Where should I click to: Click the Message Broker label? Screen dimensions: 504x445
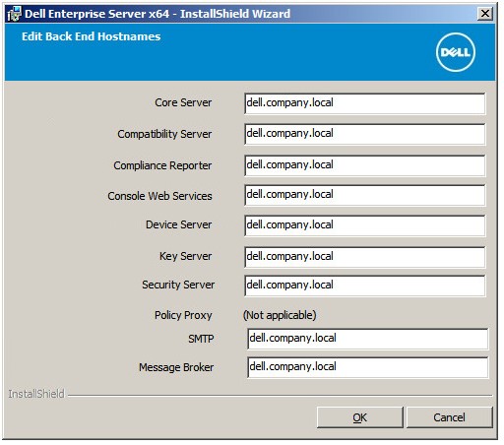[x=176, y=367]
